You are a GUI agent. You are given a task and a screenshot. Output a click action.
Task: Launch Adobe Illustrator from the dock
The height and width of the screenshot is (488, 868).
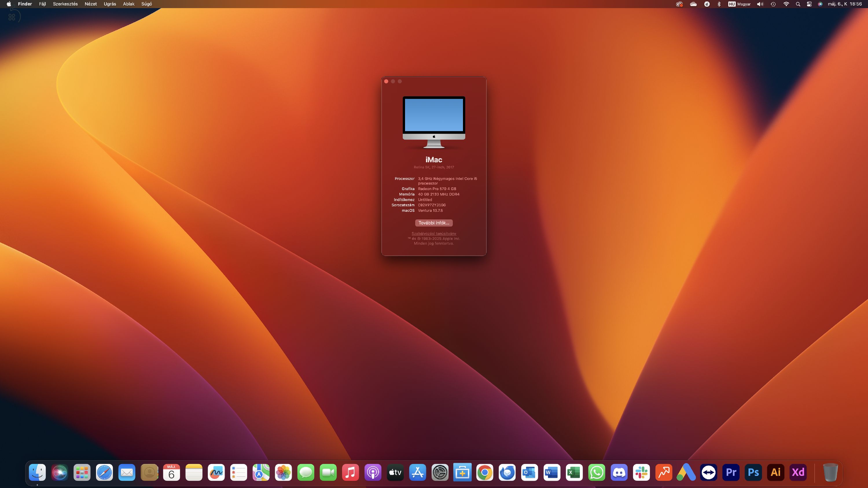pos(776,472)
